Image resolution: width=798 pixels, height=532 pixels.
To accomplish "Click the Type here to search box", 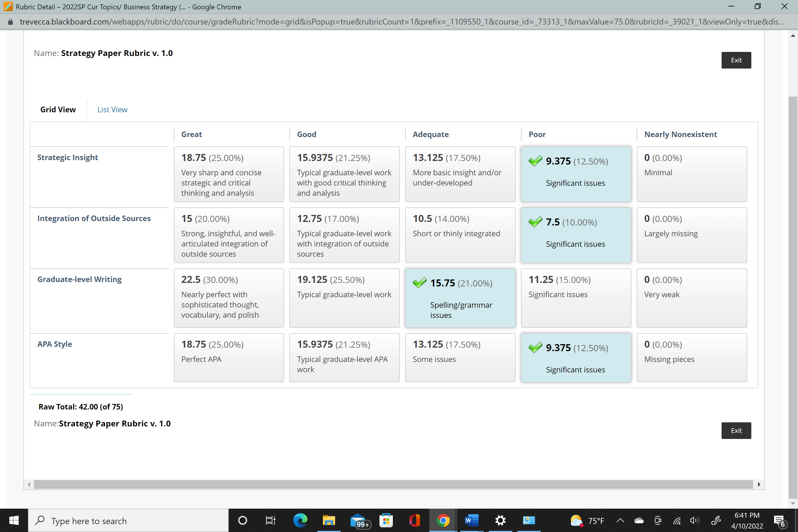I will (x=128, y=520).
